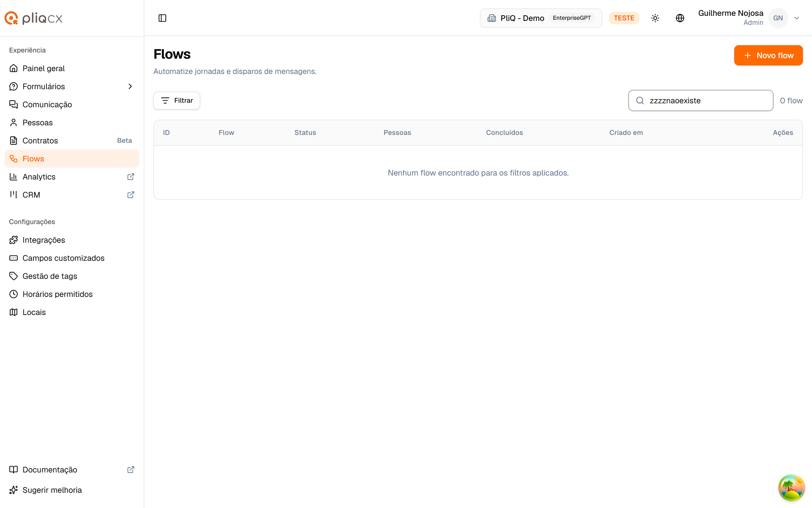Open Analytics in sidebar

pos(72,177)
